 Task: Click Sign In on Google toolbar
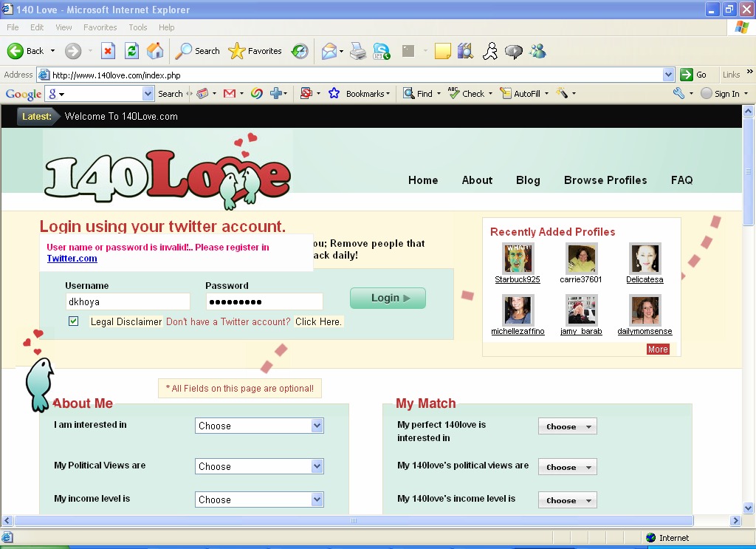coord(725,94)
